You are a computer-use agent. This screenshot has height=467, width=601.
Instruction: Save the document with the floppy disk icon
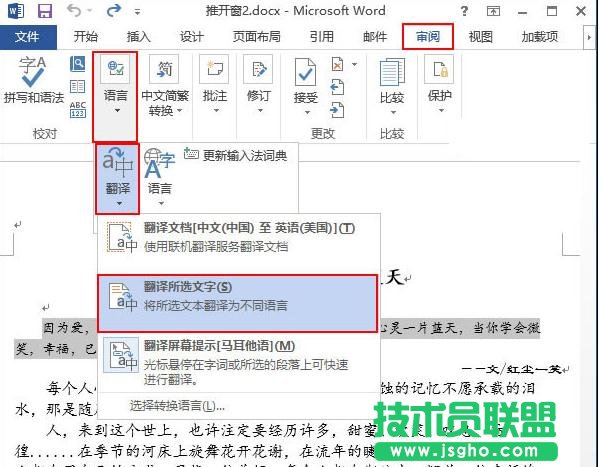tap(44, 11)
